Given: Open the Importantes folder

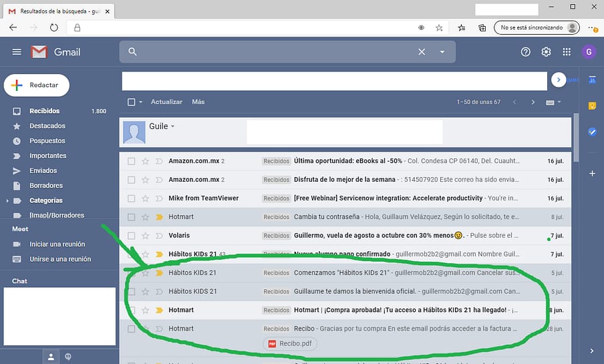Looking at the screenshot, I should (47, 156).
